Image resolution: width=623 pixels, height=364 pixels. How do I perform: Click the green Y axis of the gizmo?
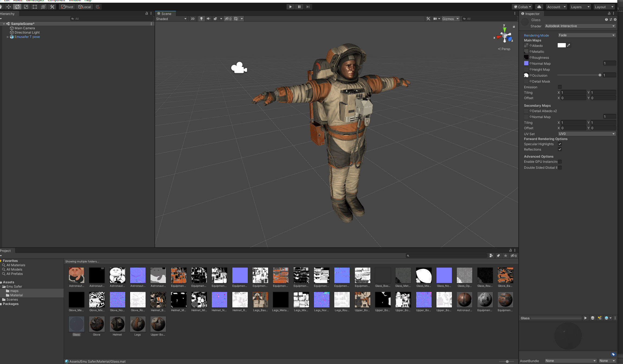[504, 29]
